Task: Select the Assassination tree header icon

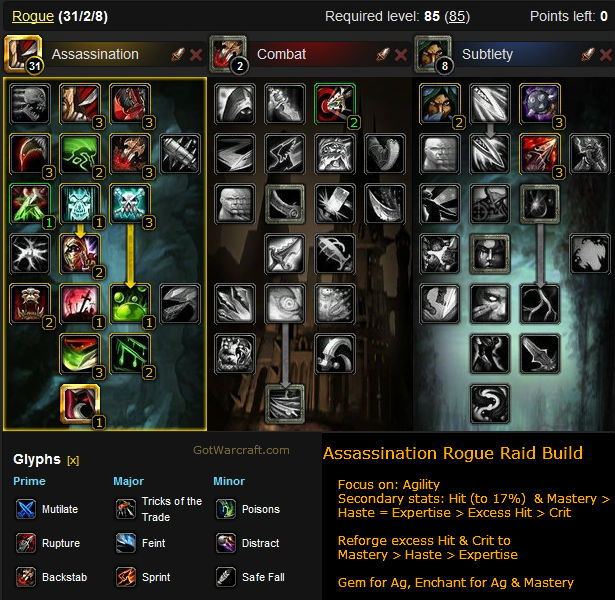Action: (23, 54)
